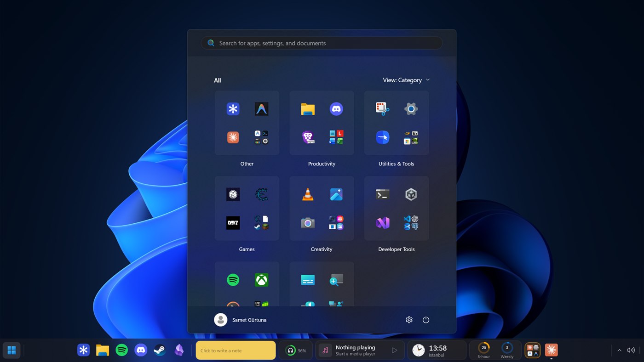Open Discord in the Productivity group
Image resolution: width=644 pixels, height=362 pixels.
336,109
